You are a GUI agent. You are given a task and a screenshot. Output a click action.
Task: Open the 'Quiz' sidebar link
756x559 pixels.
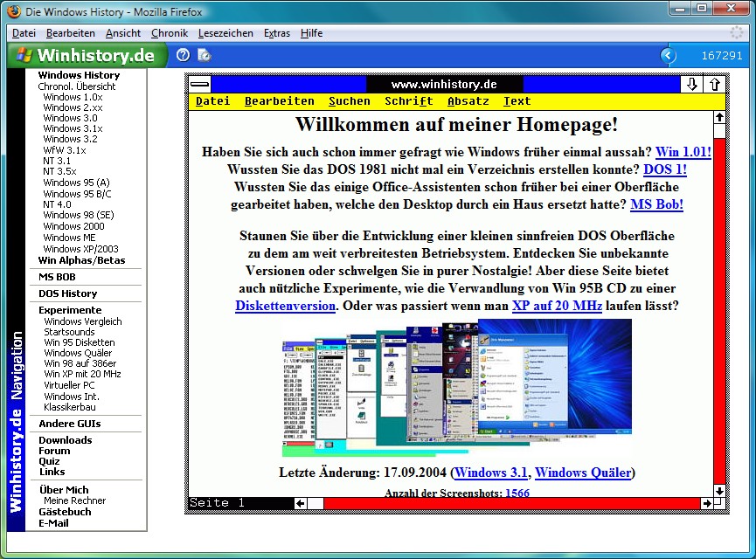click(x=49, y=461)
